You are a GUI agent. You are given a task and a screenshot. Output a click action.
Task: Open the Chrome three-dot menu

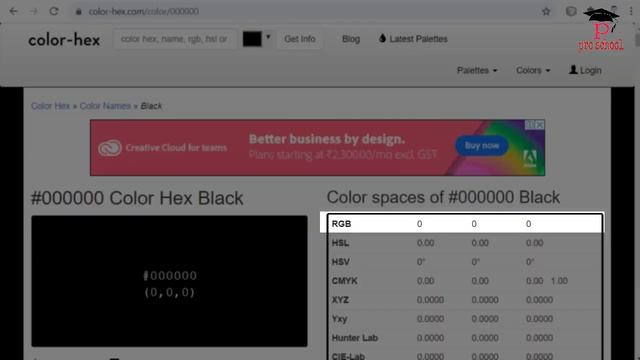point(631,11)
